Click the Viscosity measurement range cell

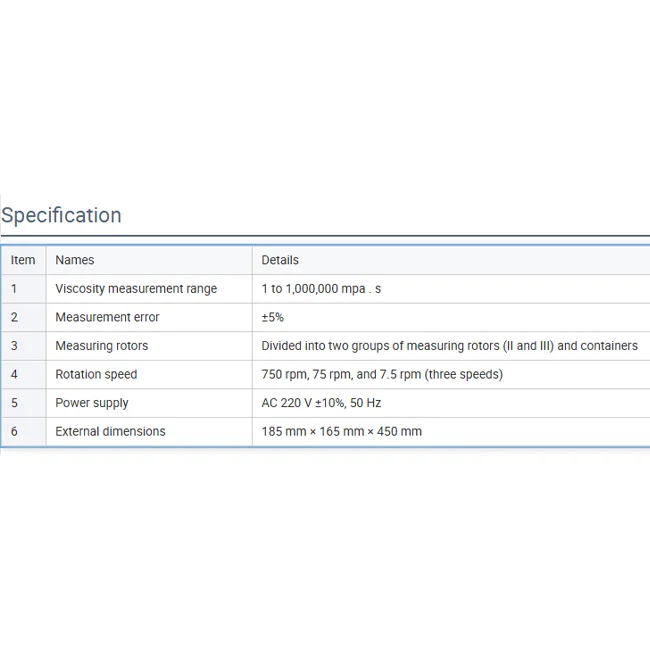136,289
